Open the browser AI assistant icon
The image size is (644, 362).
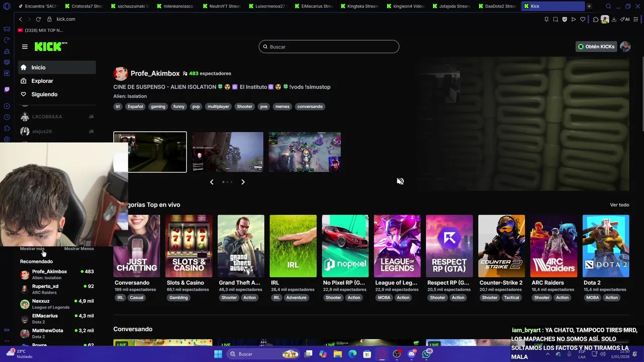[x=625, y=20]
